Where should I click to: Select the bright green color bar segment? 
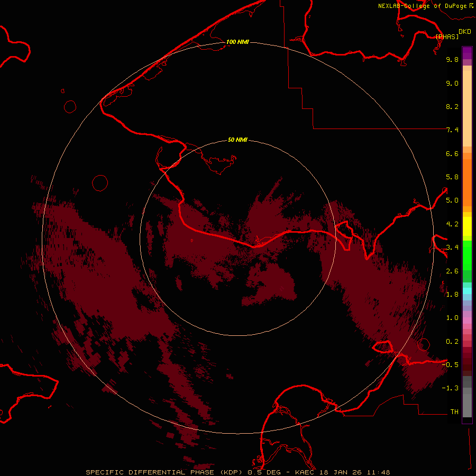coord(467,255)
